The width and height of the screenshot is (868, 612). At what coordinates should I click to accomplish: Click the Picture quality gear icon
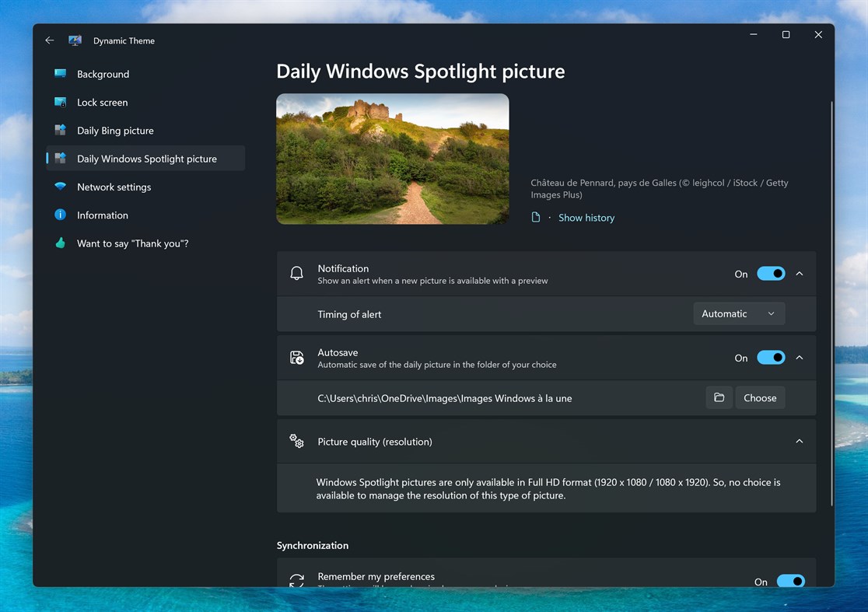tap(296, 441)
